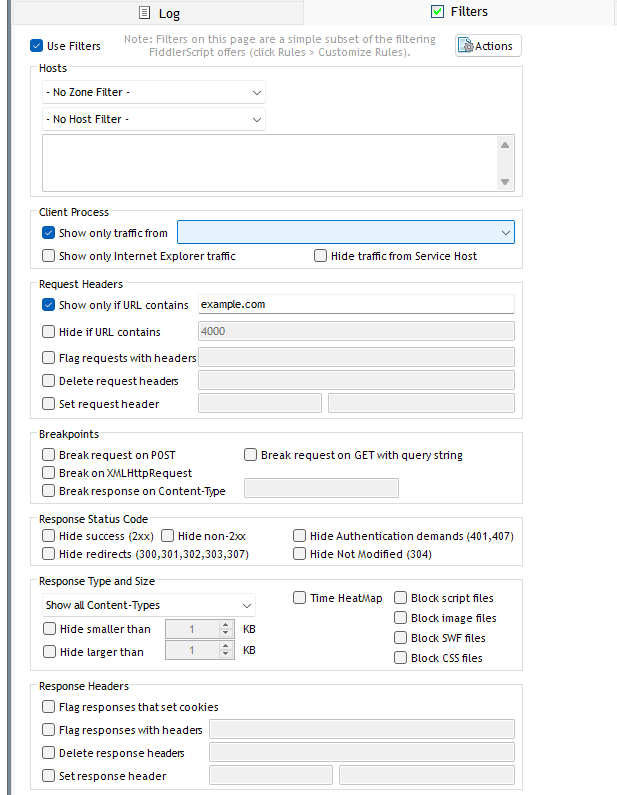
Task: Expand the Show only traffic from process dropdown
Action: click(345, 233)
